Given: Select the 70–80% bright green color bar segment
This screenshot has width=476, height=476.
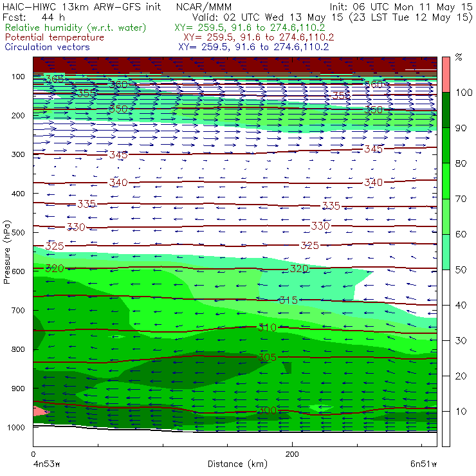Looking at the screenshot, I should (x=446, y=181).
